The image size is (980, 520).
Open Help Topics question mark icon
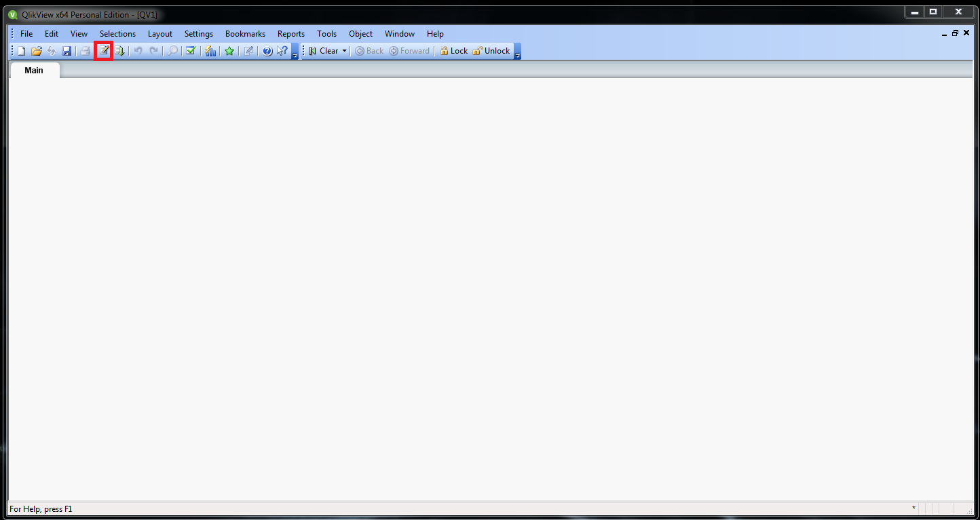267,51
